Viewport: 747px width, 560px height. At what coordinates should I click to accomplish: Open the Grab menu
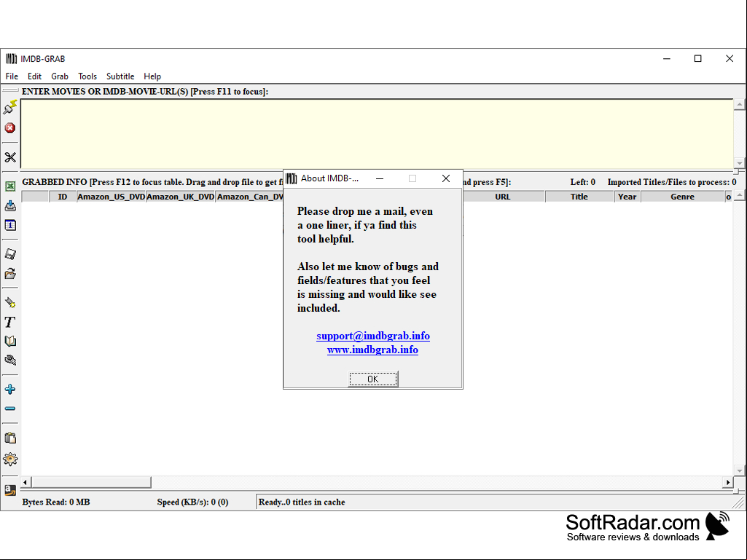[60, 76]
